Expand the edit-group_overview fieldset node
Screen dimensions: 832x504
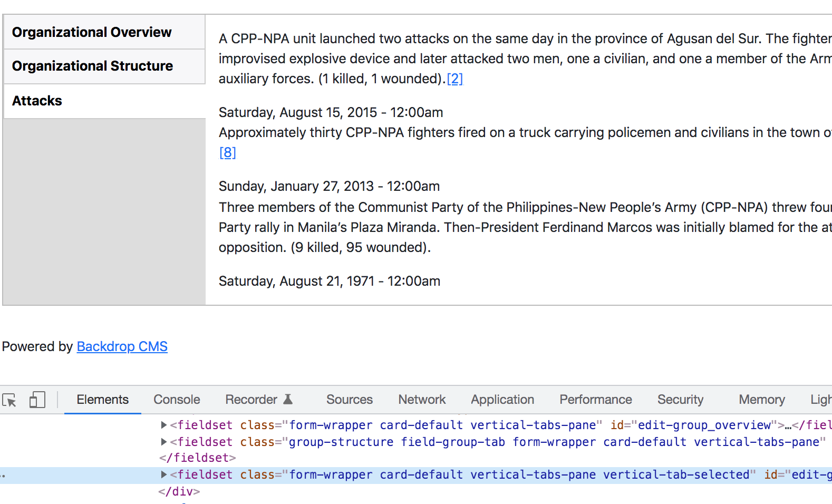point(164,425)
